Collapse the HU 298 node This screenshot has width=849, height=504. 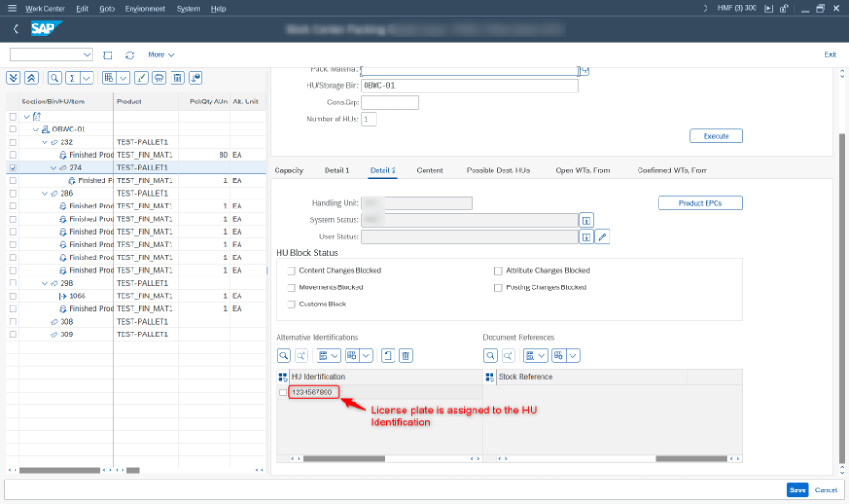45,283
